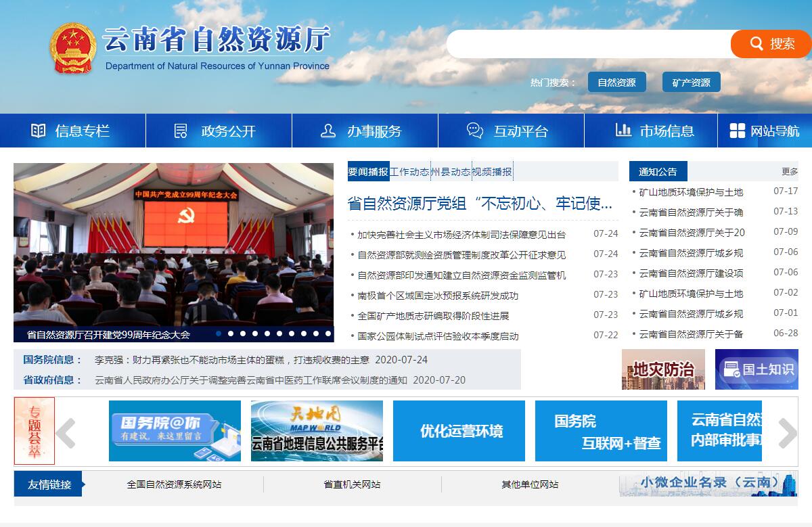
Task: Click the national emblem logo
Action: (73, 48)
